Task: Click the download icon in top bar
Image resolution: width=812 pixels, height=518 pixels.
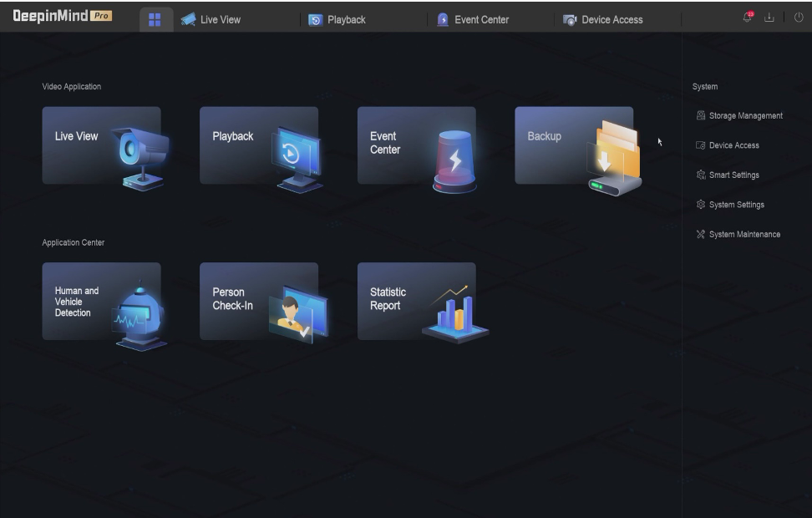Action: click(769, 19)
